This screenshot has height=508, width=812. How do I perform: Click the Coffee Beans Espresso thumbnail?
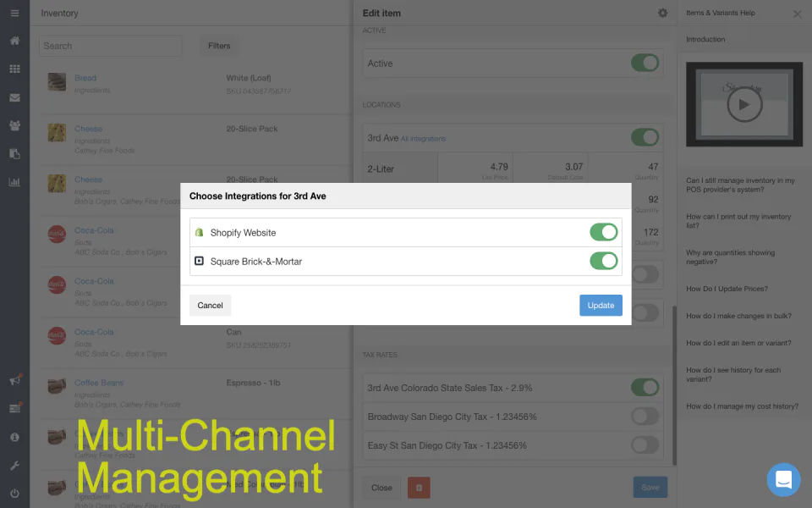click(57, 387)
